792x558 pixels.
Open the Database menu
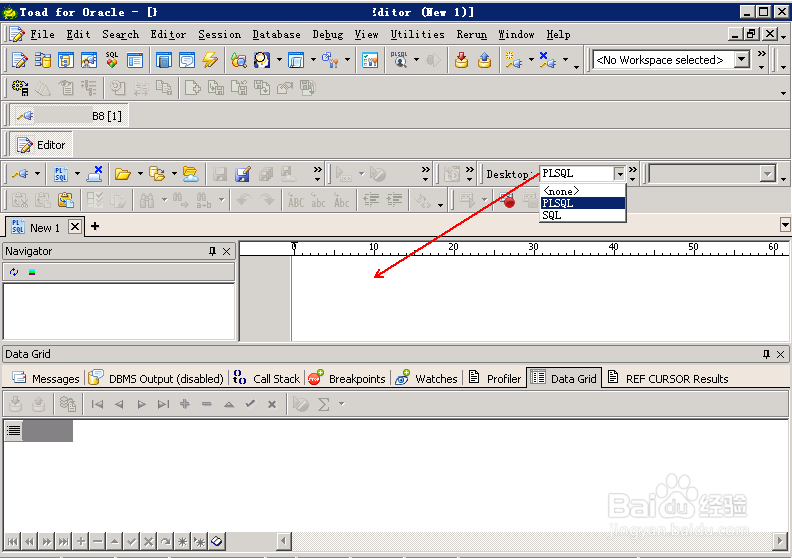[x=276, y=34]
